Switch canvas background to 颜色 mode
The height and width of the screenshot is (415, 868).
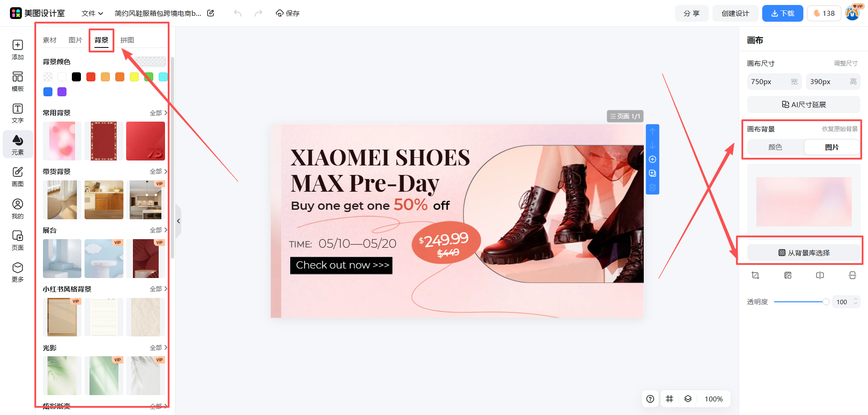point(775,147)
